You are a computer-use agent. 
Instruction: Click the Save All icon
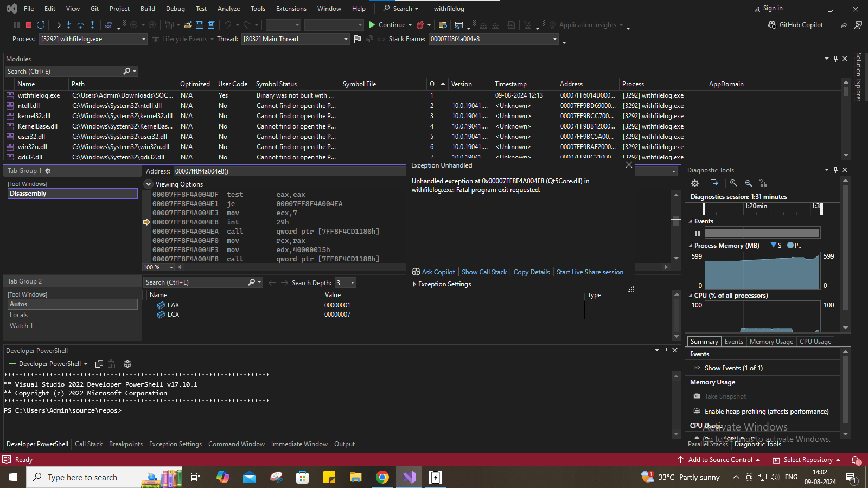[x=212, y=25]
